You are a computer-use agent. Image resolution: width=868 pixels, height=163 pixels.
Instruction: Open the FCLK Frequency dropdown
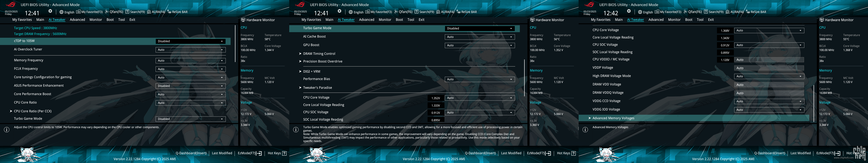coord(190,69)
